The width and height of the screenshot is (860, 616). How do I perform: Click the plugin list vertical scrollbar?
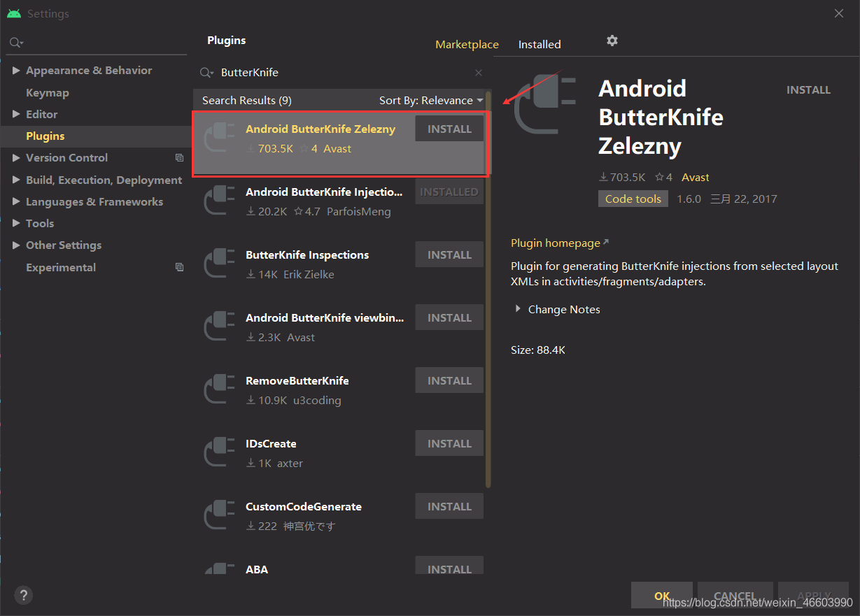click(x=488, y=290)
